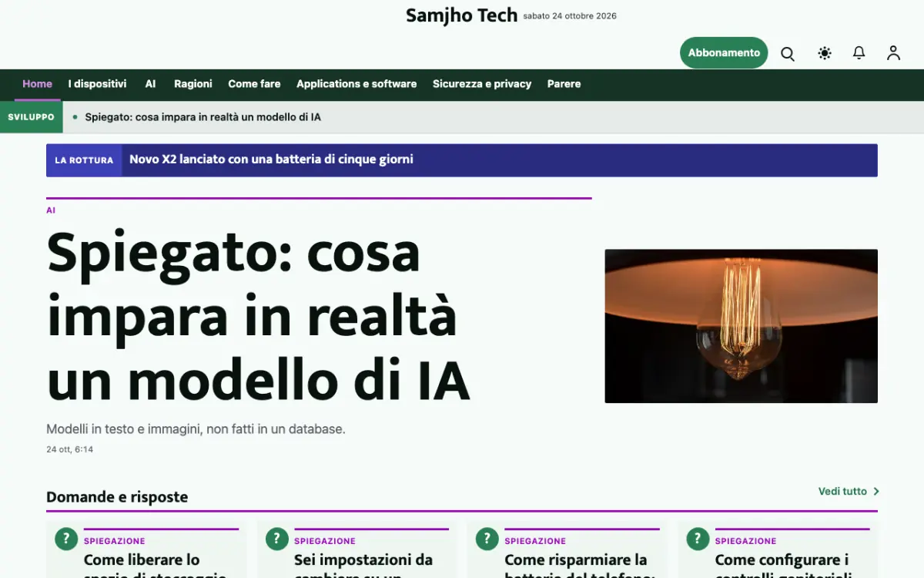This screenshot has width=924, height=578.
Task: Open the light bulb article image
Action: 741,326
